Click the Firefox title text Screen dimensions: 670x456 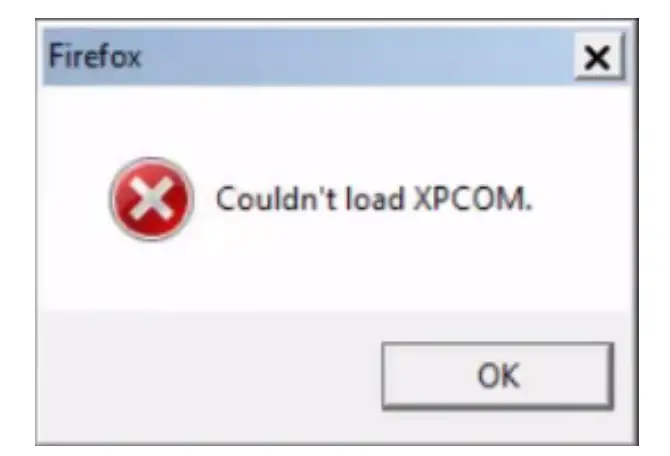pos(94,56)
